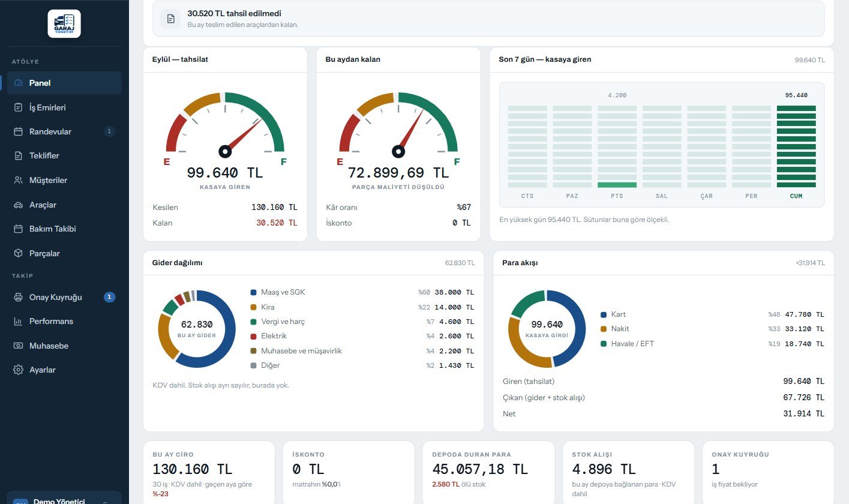Go to the Performans page
The width and height of the screenshot is (849, 504).
pyautogui.click(x=64, y=321)
